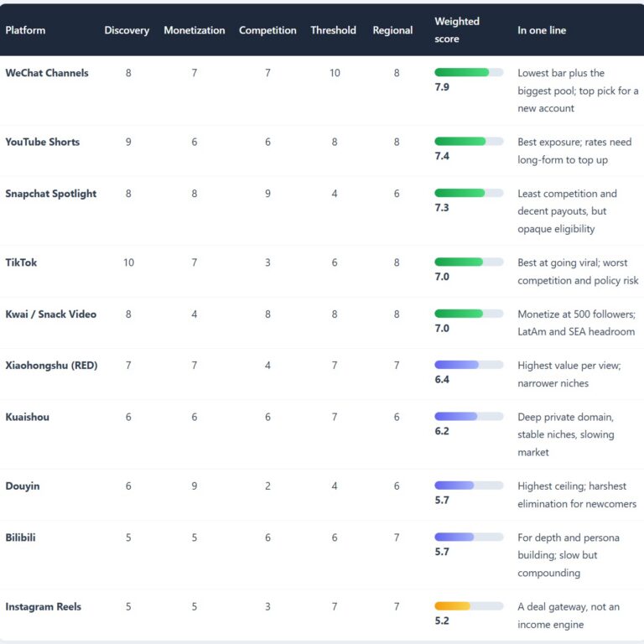Viewport: 644px width, 644px height.
Task: Click Douyin's 5.7 weighted score
Action: pos(442,501)
